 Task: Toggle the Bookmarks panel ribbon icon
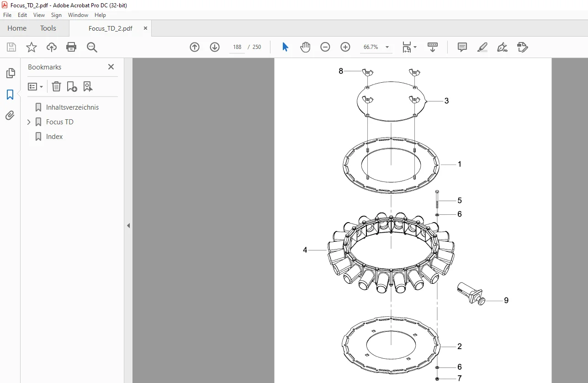[x=10, y=95]
